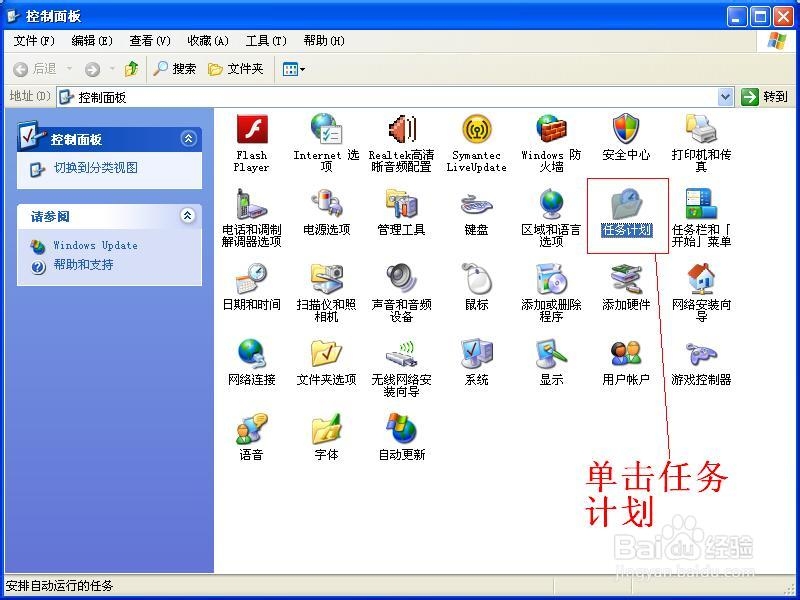Go up one folder level
This screenshot has width=800, height=600.
(132, 69)
